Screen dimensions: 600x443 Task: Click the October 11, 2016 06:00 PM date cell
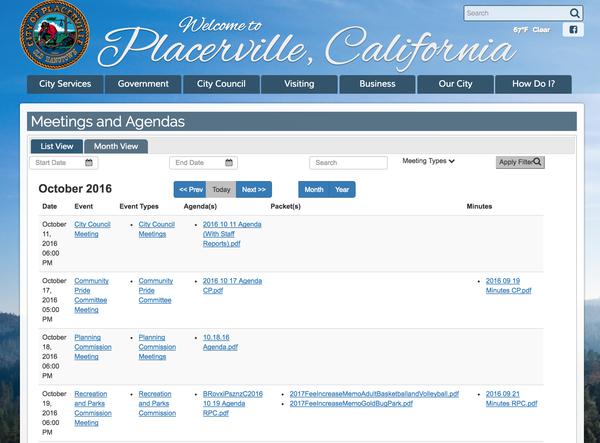tap(54, 244)
